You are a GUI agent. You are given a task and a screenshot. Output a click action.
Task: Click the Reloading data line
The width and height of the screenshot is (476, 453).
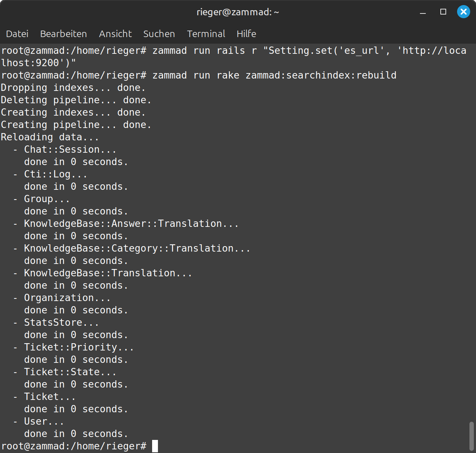coord(50,137)
